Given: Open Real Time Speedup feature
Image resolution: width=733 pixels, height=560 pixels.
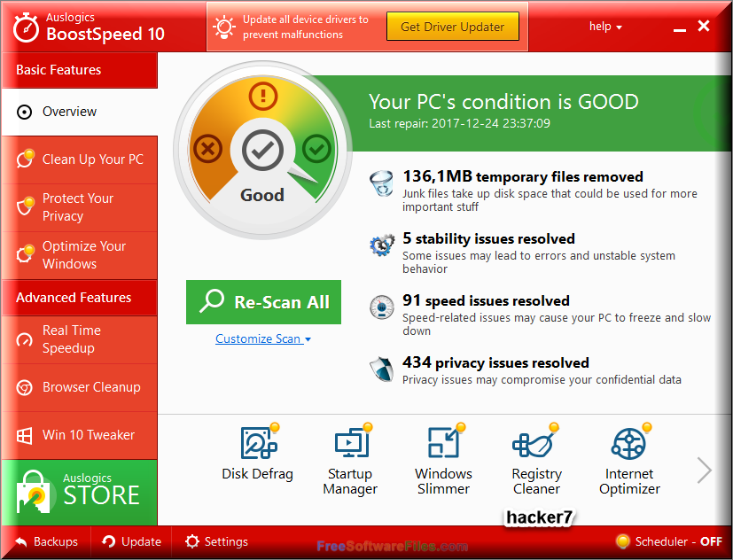Looking at the screenshot, I should (80, 340).
